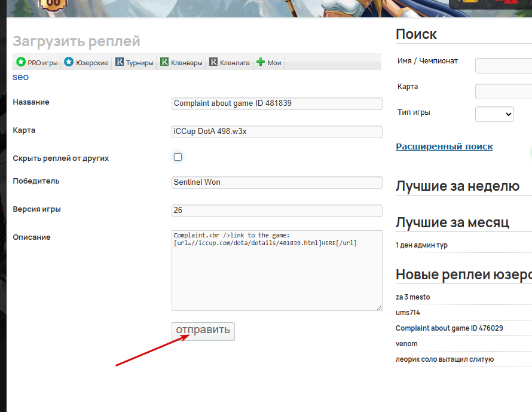Screen dimensions: 532x412
Task: Follow the seo link
Action: tap(21, 77)
